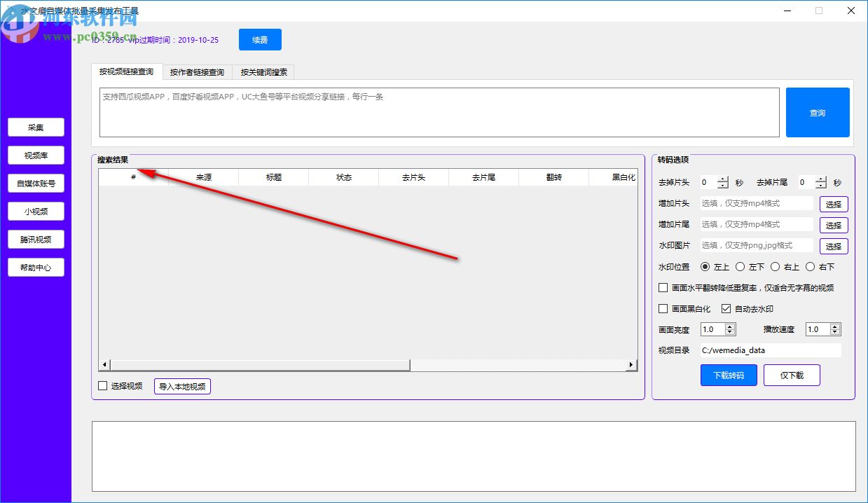Viewport: 868px width, 503px height.
Task: Open 帮助中心 help center
Action: (x=36, y=268)
